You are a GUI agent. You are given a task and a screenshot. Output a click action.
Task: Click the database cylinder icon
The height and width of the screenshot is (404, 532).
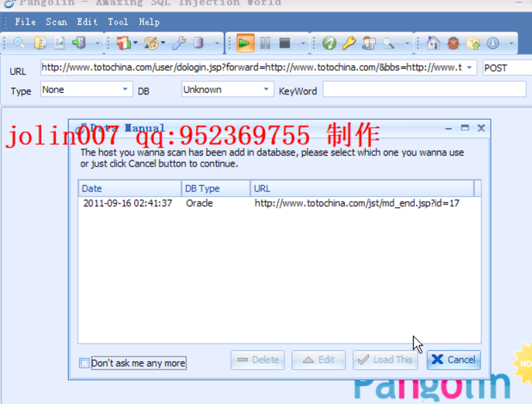pos(198,43)
